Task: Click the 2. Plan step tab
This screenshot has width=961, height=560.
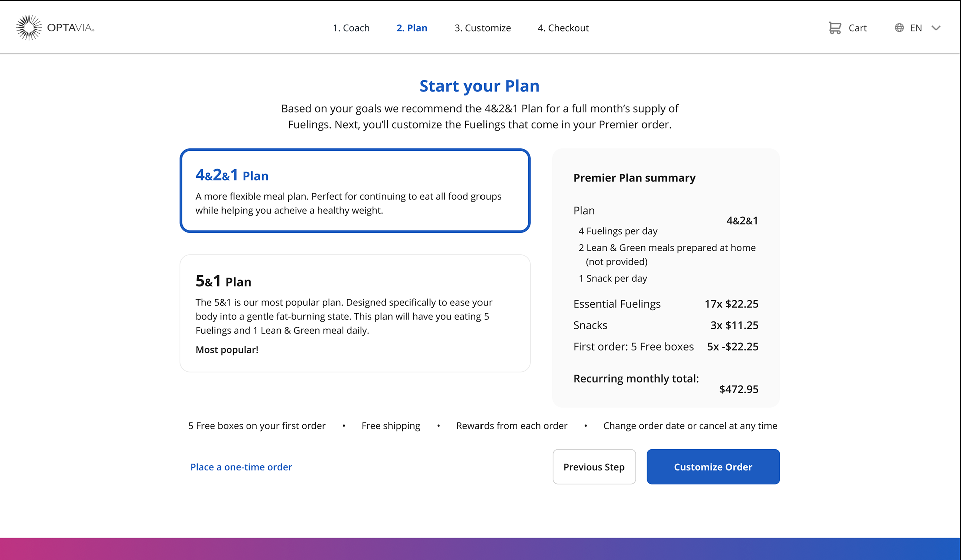Action: tap(411, 28)
